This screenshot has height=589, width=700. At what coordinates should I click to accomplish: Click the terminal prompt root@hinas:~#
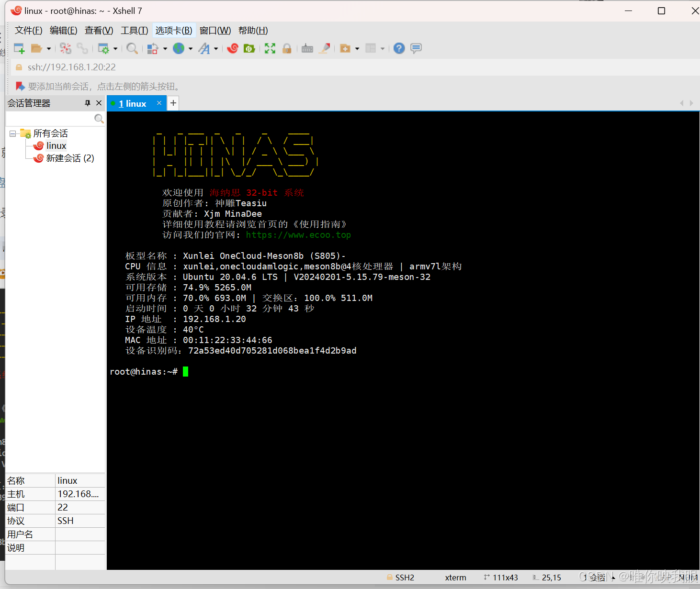pyautogui.click(x=144, y=372)
